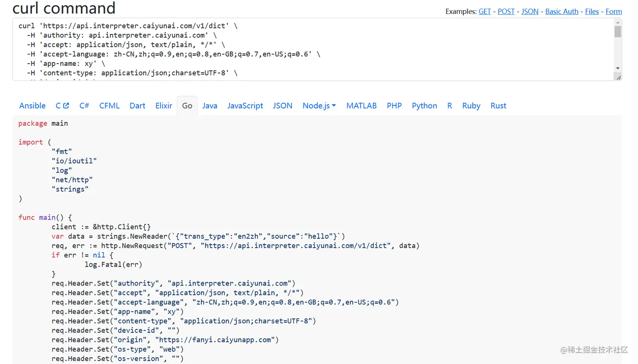
Task: Switch to the Java tab
Action: (210, 105)
